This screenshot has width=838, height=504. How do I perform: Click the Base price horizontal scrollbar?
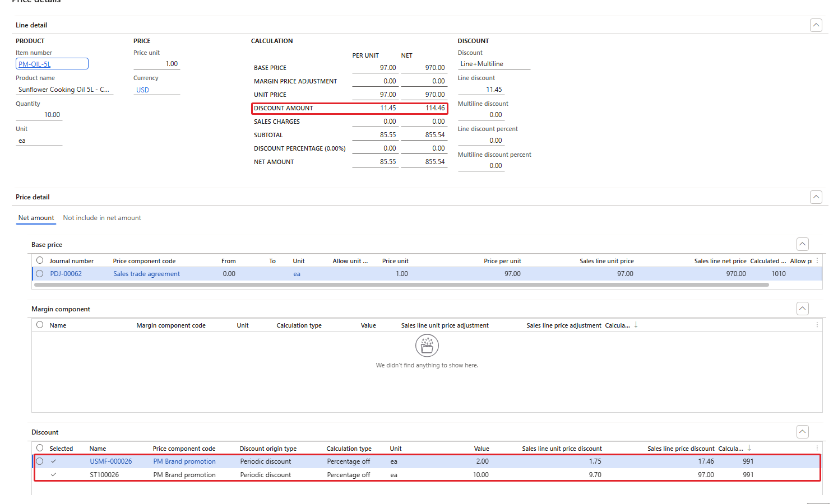(x=401, y=284)
